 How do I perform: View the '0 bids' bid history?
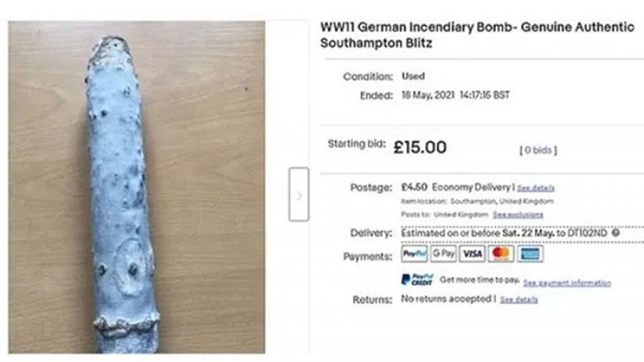click(539, 150)
